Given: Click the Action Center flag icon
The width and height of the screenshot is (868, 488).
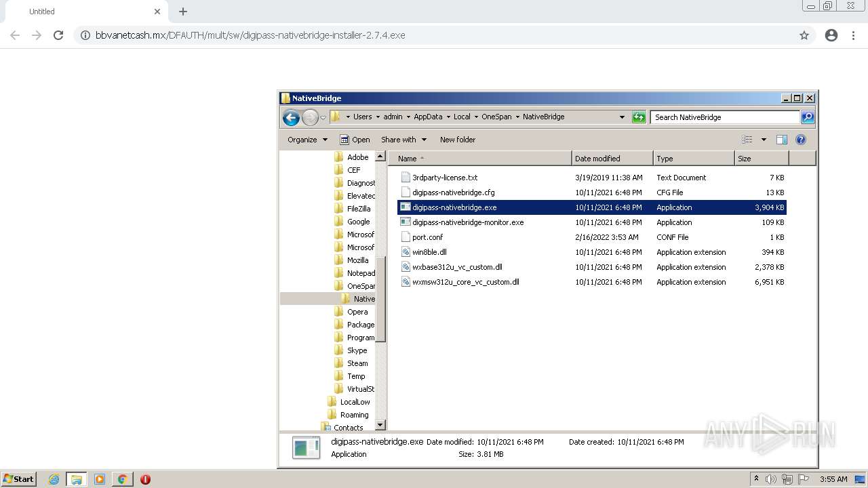Looking at the screenshot, I should click(804, 479).
